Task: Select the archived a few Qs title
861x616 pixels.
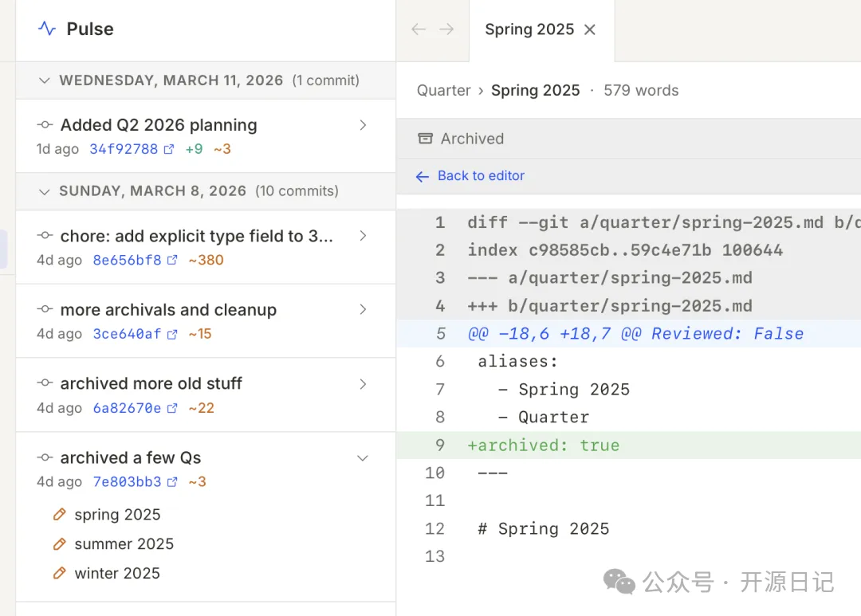Action: pyautogui.click(x=131, y=457)
